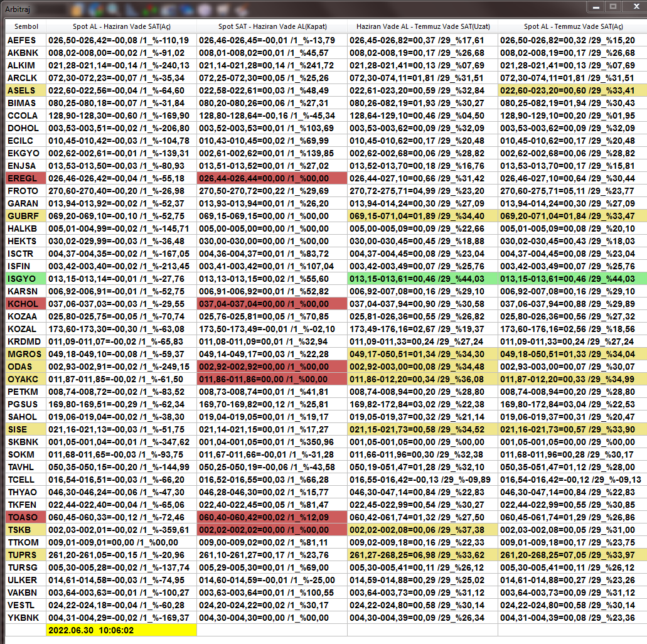Screen dimensions: 647x644
Task: Select the 'Spot SAT - Haziran Vade AL(Kapat)' header
Action: pyautogui.click(x=272, y=26)
